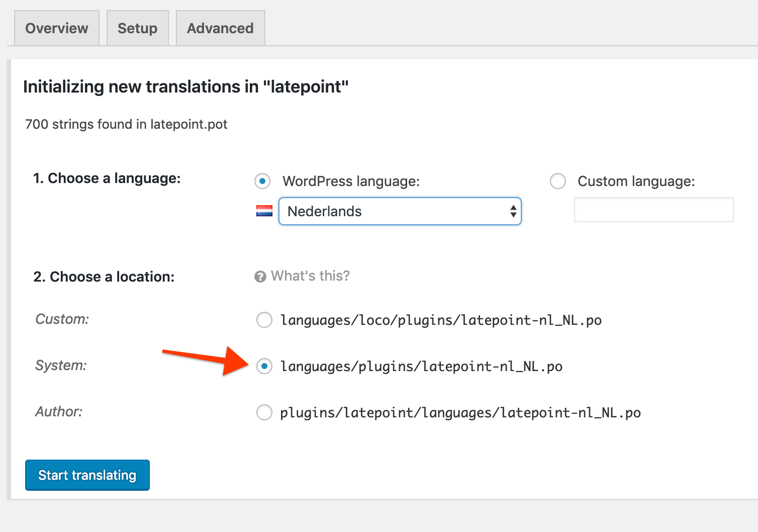Switch to the Overview tab
The image size is (758, 532).
coord(56,28)
